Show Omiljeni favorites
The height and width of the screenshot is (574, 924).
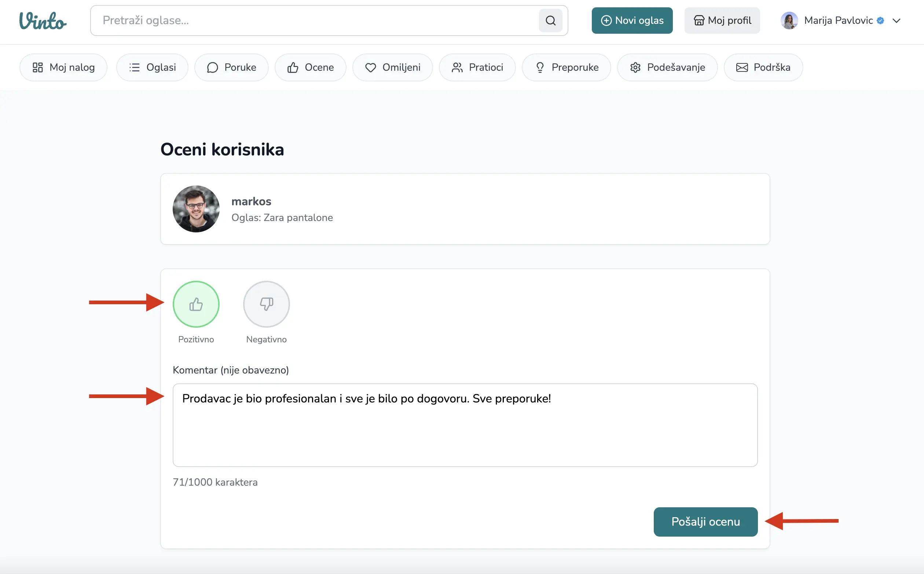point(392,67)
